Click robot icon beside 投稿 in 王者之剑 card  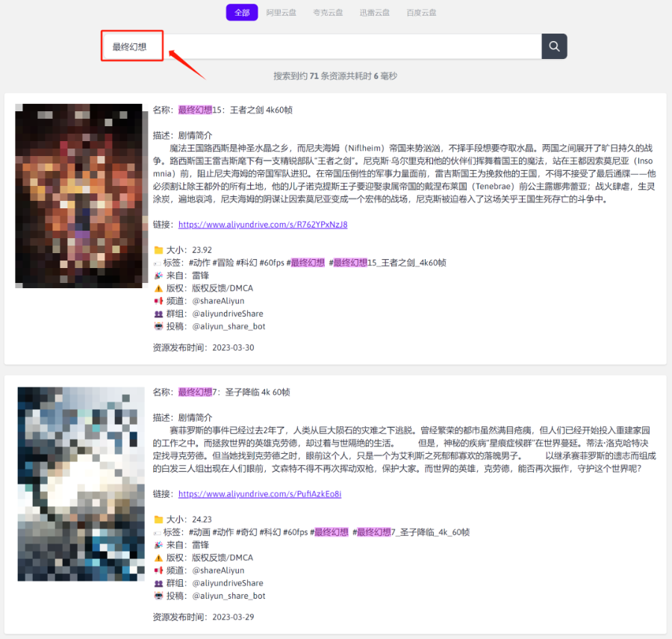click(x=158, y=326)
